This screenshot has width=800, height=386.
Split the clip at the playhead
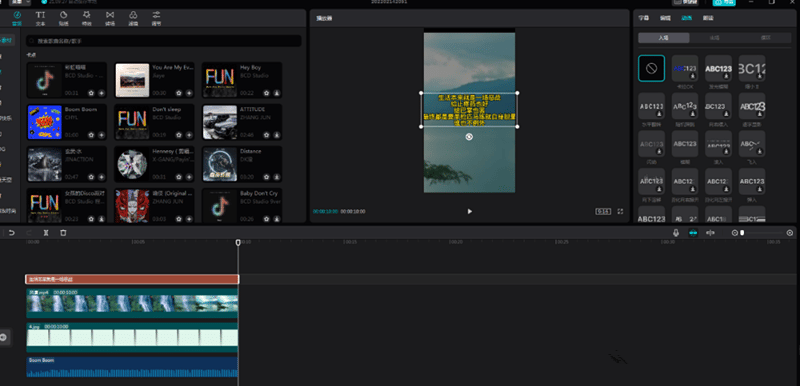[x=46, y=233]
